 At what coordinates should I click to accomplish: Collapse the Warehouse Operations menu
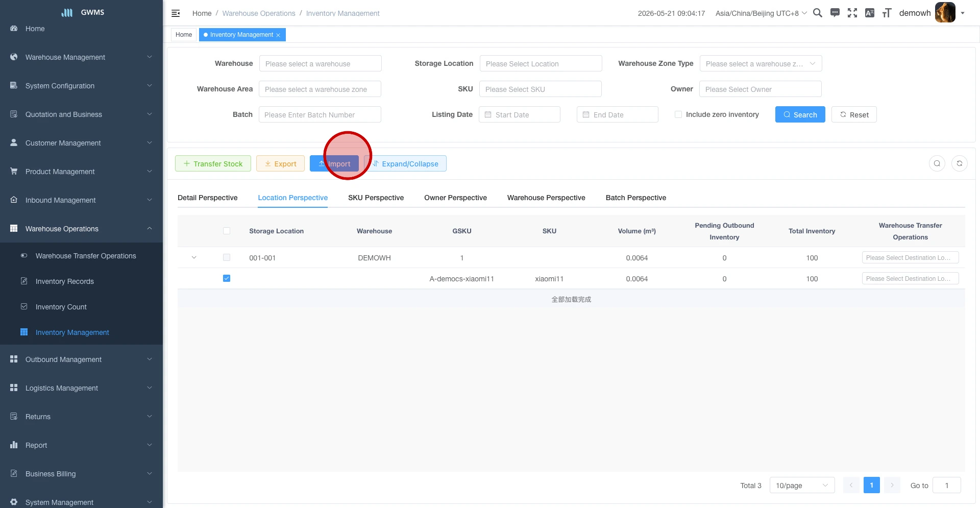(82, 229)
